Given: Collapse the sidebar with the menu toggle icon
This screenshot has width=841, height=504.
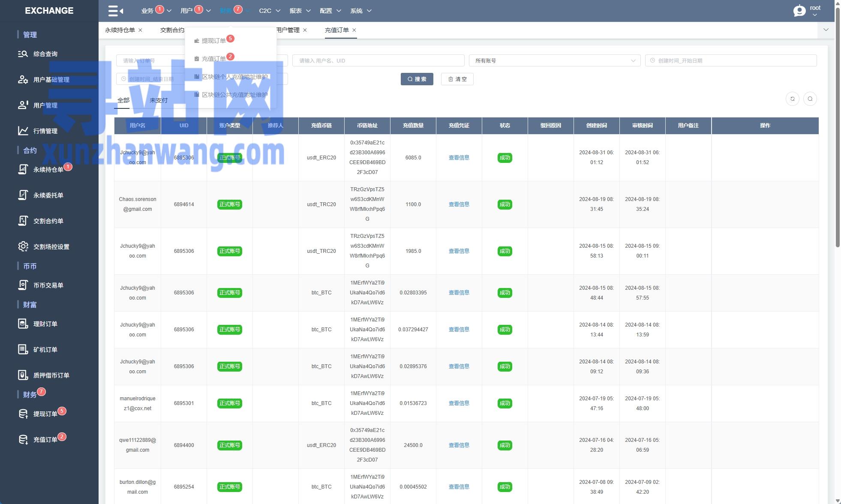Looking at the screenshot, I should [x=115, y=11].
